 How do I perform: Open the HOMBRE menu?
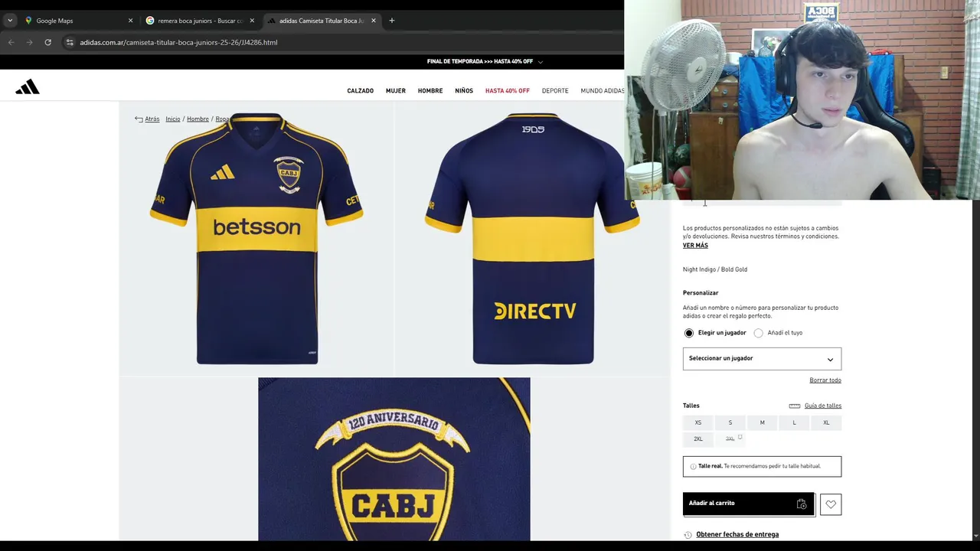pos(430,91)
